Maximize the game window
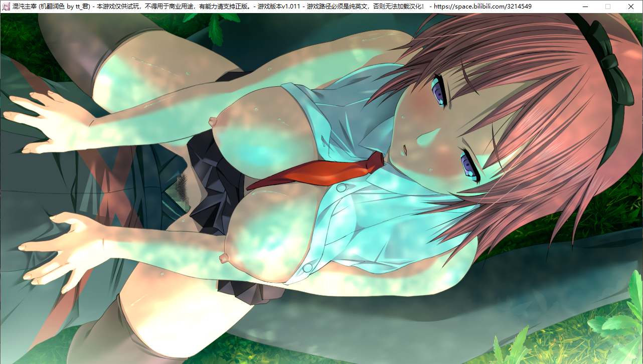Screen dimensions: 643x364 [608, 7]
